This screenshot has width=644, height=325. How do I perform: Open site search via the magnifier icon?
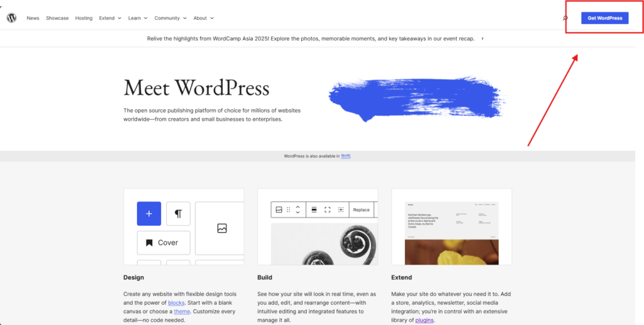tap(565, 18)
